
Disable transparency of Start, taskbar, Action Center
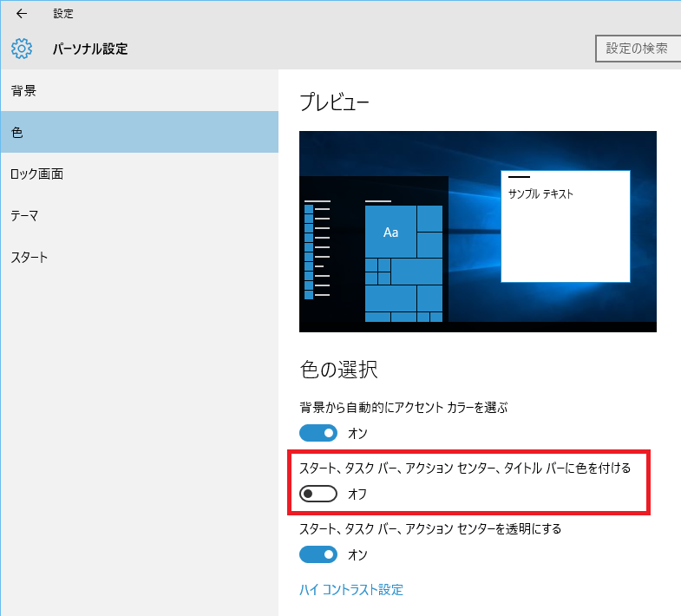click(x=318, y=554)
